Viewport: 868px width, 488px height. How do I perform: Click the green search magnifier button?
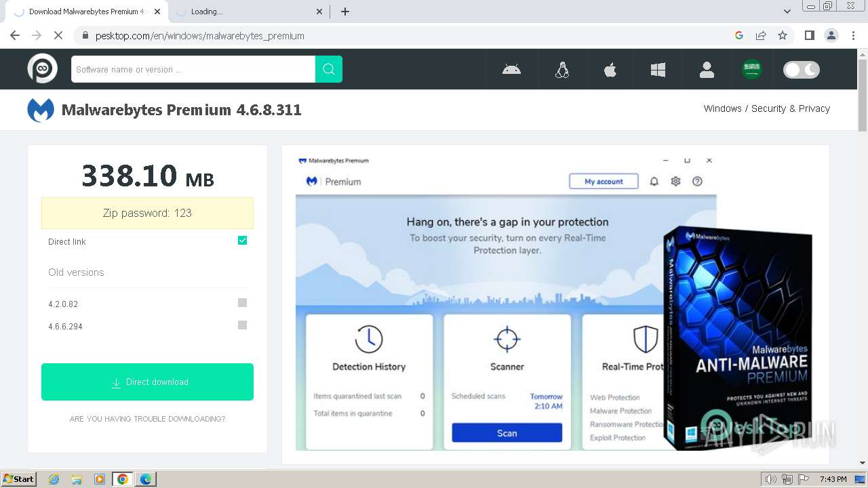[x=329, y=69]
